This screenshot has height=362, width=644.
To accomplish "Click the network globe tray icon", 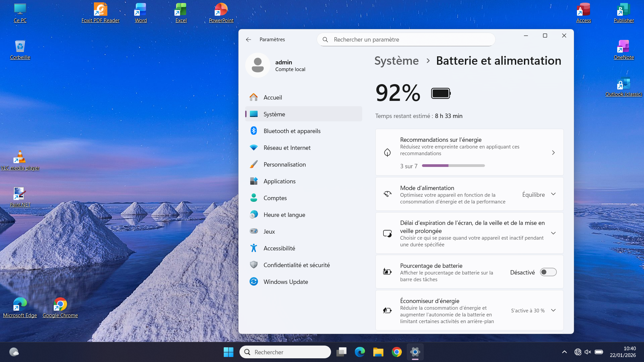I will pyautogui.click(x=578, y=352).
